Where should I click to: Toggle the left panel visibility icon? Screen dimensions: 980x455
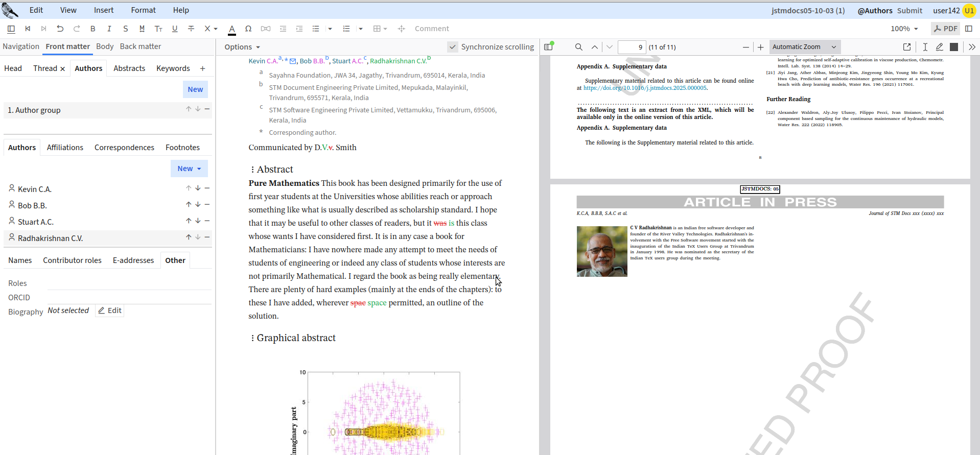click(11, 29)
